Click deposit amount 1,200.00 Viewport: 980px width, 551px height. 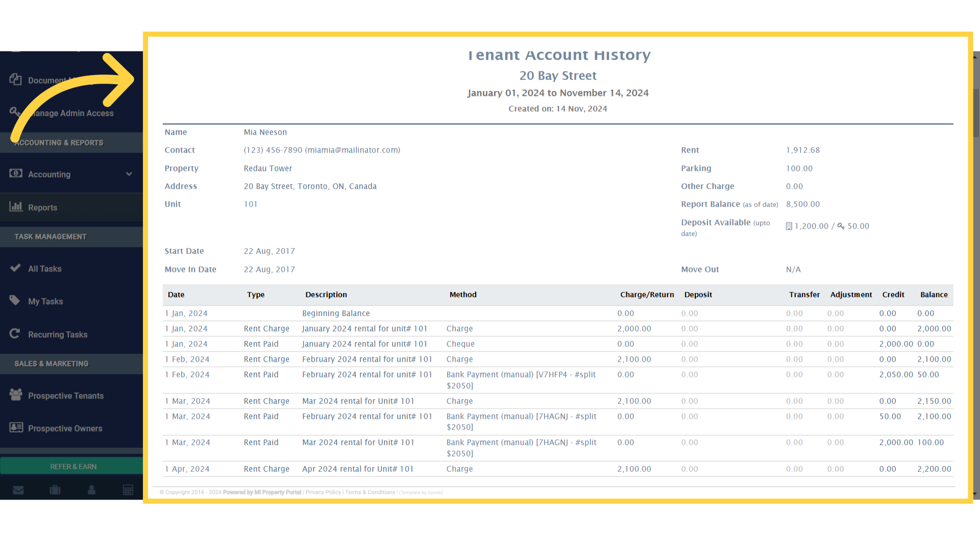click(812, 226)
